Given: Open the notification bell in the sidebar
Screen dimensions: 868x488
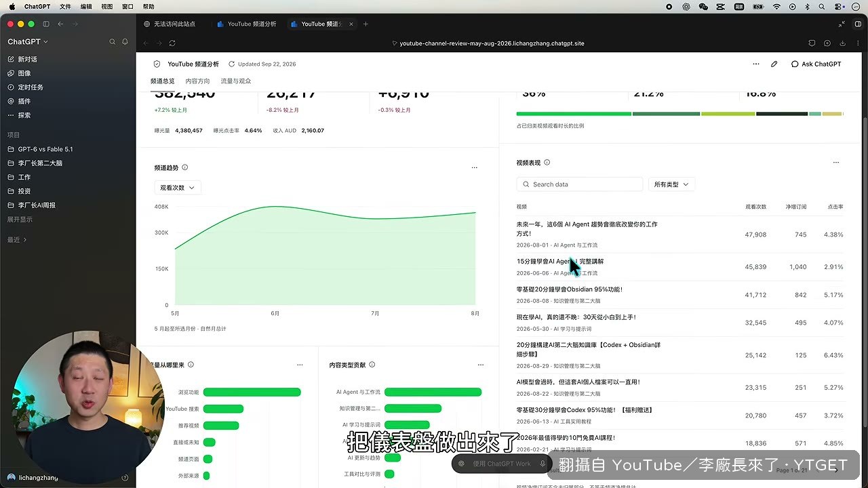Looking at the screenshot, I should [125, 42].
